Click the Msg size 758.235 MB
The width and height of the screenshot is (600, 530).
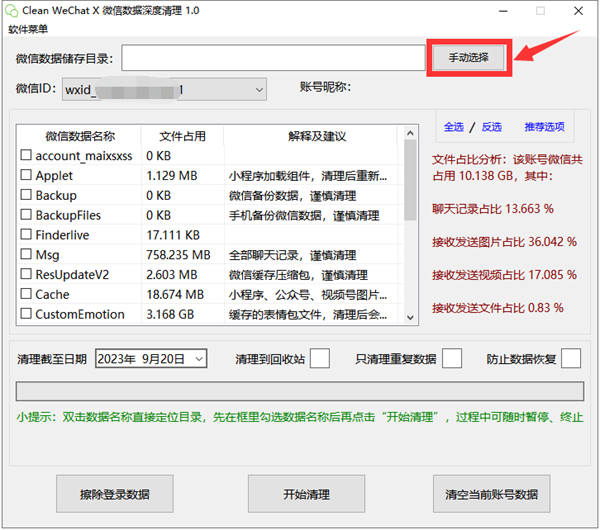pos(178,255)
